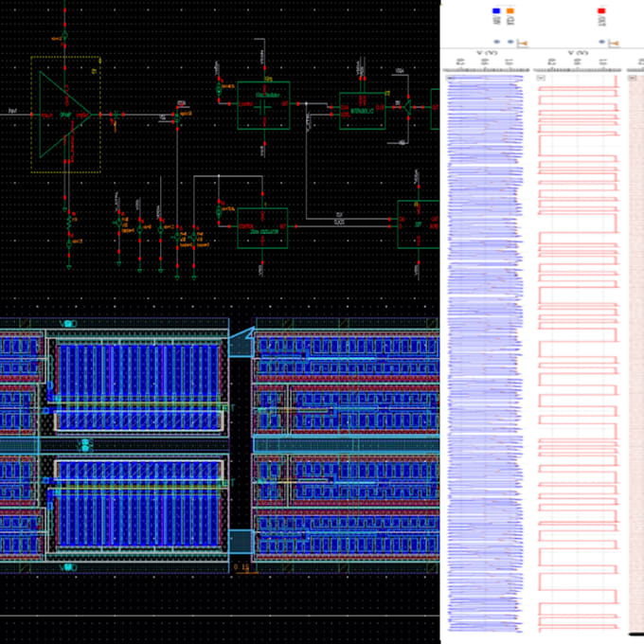Click the bottom VDD label in the layout

(x=68, y=567)
